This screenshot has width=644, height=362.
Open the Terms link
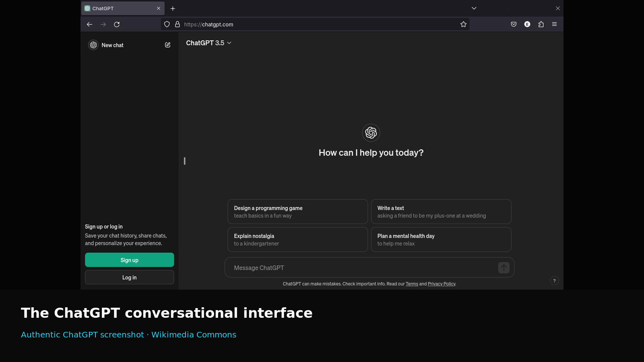412,284
